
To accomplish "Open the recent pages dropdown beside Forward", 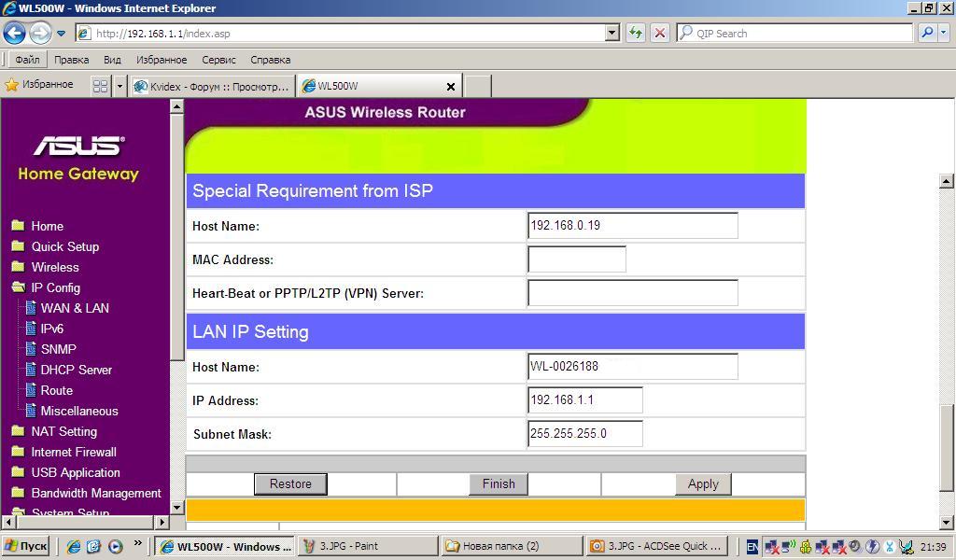I will pyautogui.click(x=61, y=34).
